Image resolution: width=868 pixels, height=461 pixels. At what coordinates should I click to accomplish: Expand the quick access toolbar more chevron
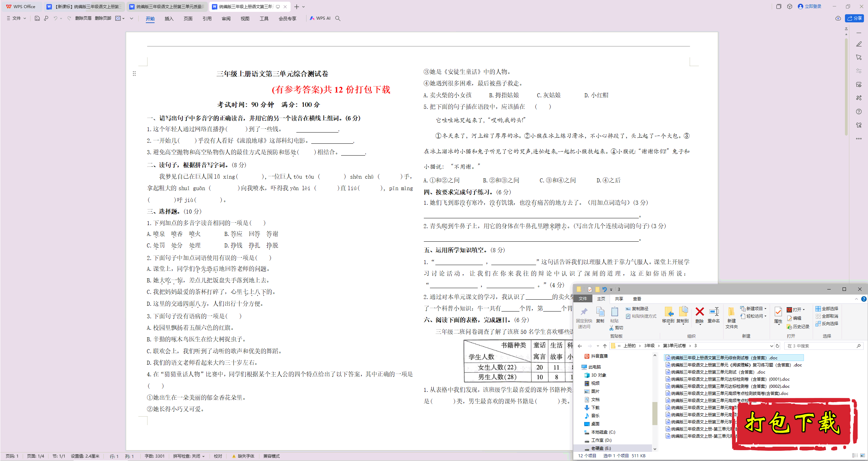[132, 18]
